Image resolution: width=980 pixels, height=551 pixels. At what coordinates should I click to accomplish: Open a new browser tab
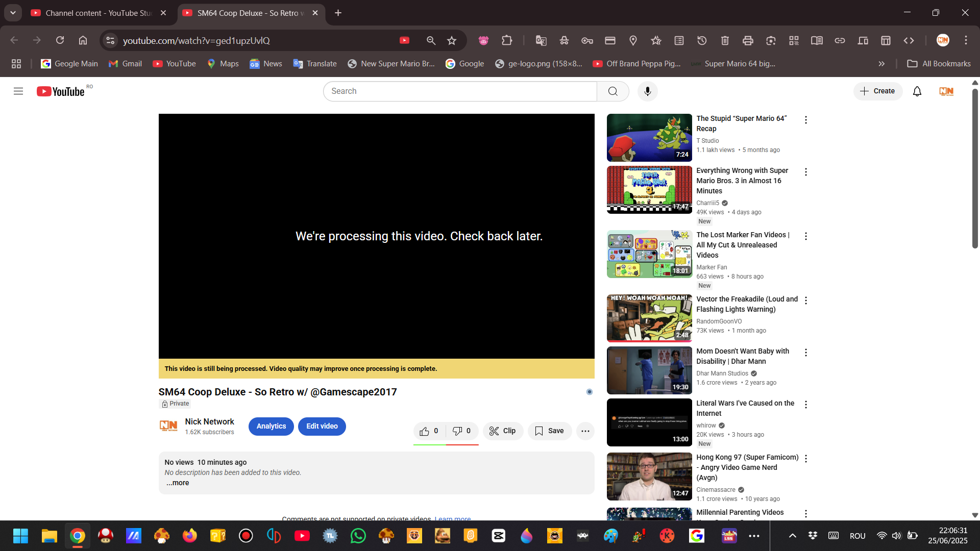(338, 13)
